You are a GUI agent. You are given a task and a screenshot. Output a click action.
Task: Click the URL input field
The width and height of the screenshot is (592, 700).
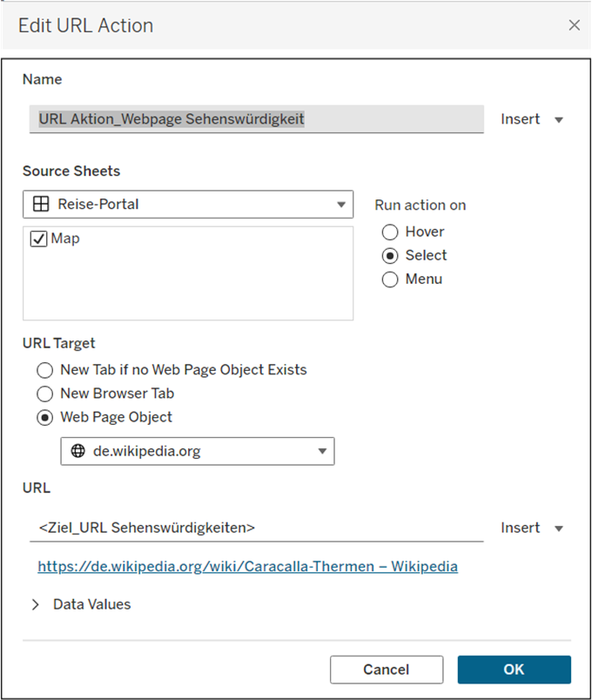click(x=257, y=528)
